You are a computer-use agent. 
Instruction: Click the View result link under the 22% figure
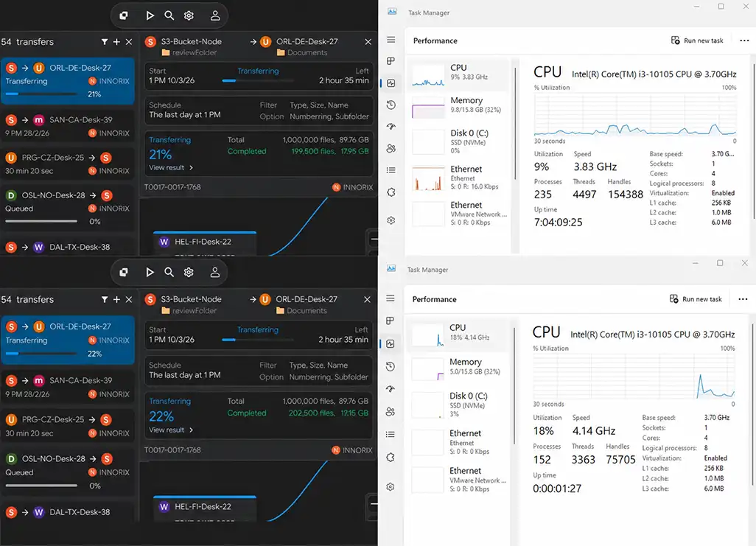[x=171, y=430]
